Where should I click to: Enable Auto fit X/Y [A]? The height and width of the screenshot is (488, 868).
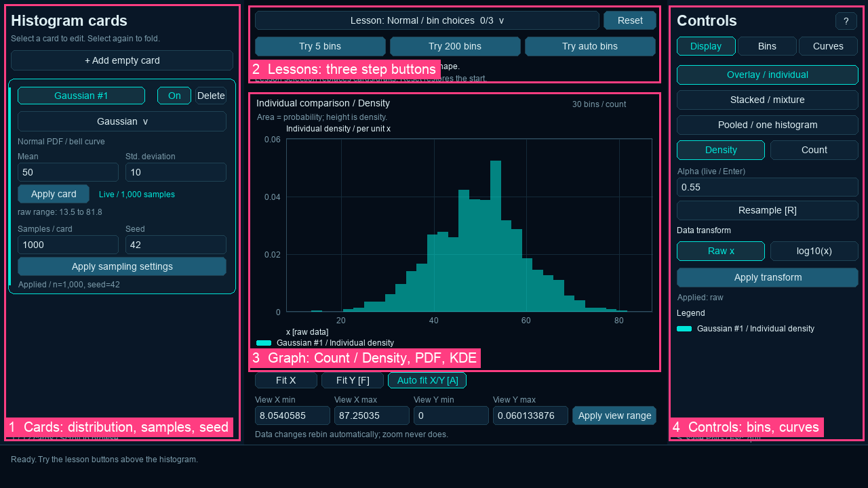(427, 380)
